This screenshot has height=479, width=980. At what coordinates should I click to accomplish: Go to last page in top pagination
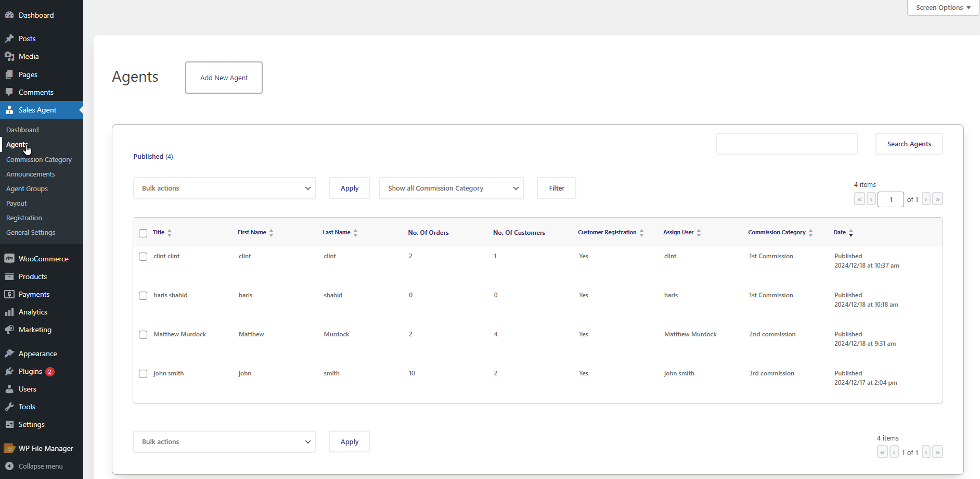tap(937, 199)
